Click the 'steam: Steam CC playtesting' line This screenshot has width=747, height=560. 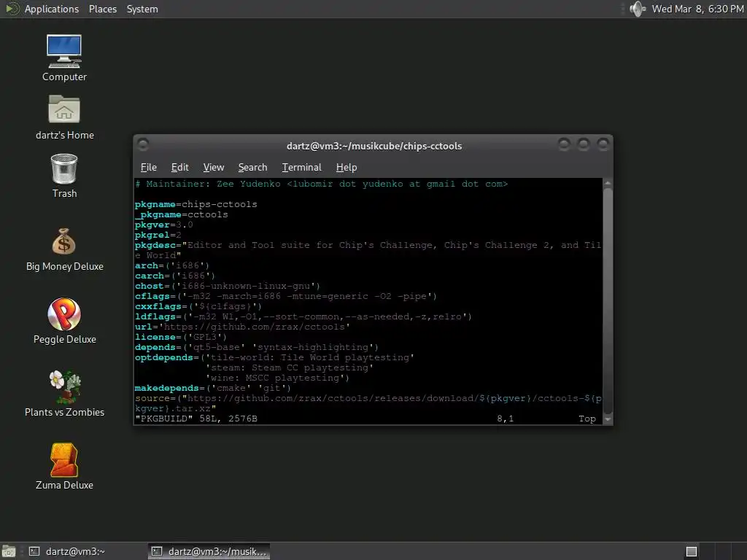(289, 367)
